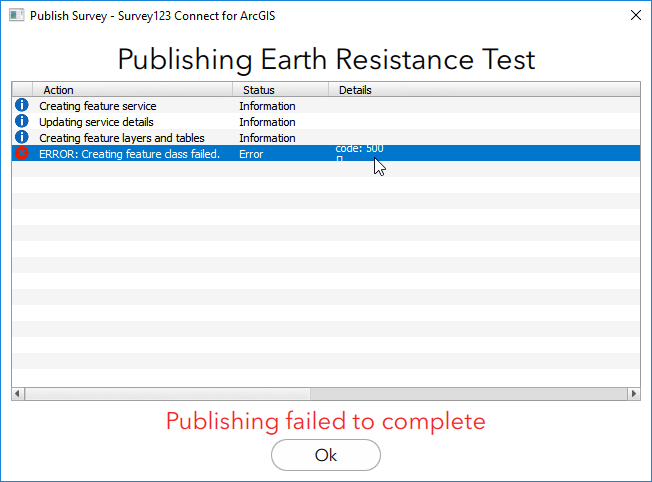Click the horizontal scrollbar thumb
The width and height of the screenshot is (652, 482).
pos(168,394)
